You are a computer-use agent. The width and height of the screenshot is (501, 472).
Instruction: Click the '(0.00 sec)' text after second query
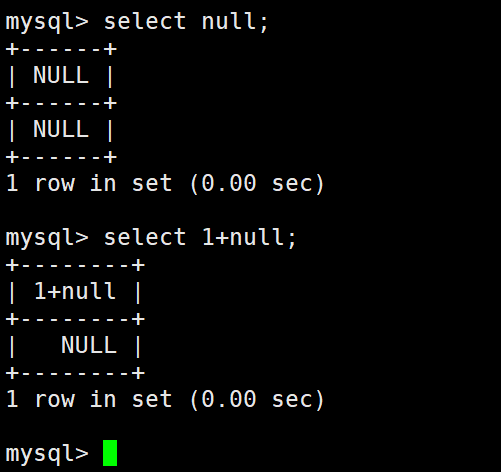[257, 399]
